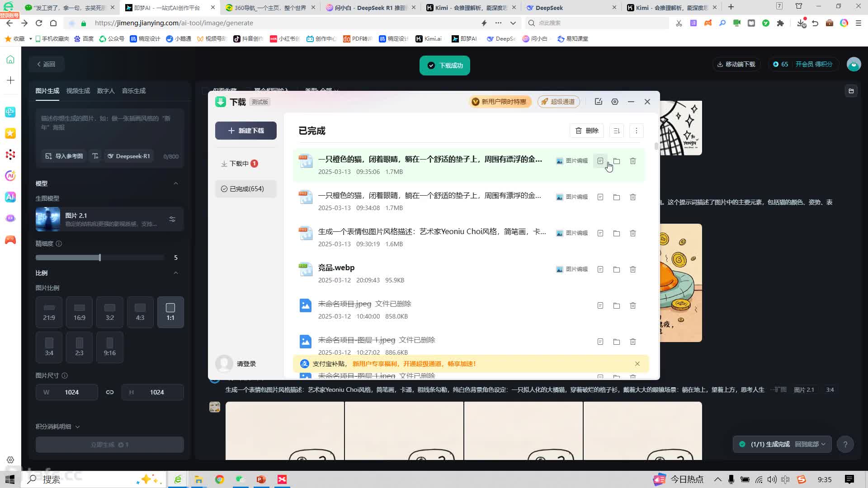
Task: Switch to the DeepSeek browser tab
Action: point(549,7)
